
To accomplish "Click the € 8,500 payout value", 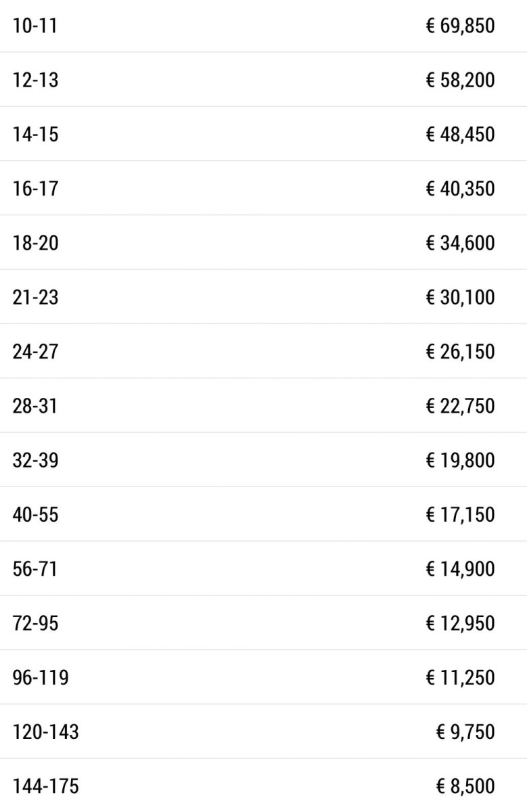I will point(465,786).
